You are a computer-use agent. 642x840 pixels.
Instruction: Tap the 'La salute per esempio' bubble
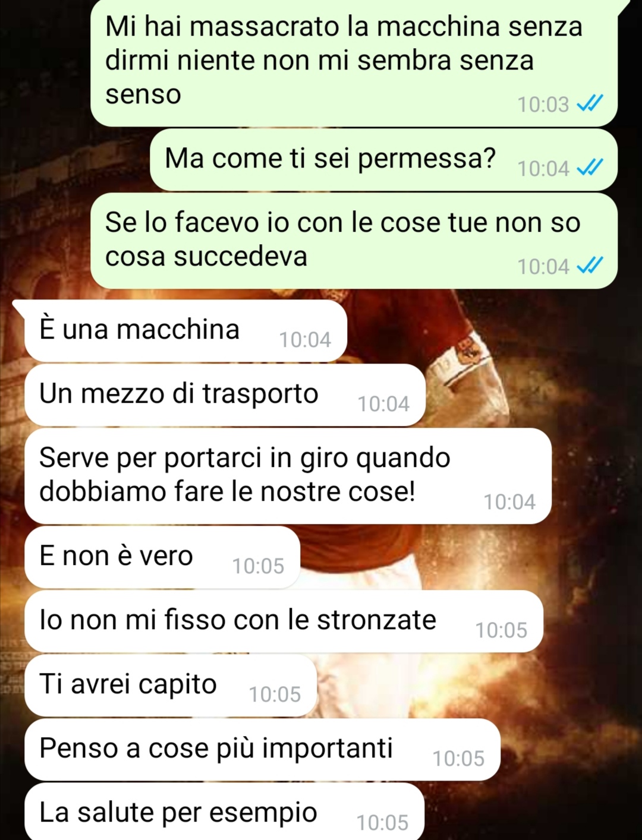[x=224, y=811]
